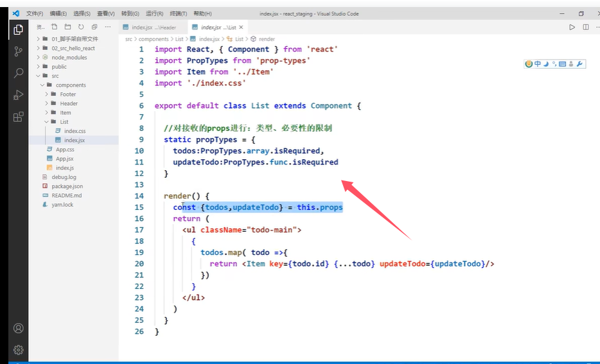
Task: Click the New Folder icon in Explorer
Action: pyautogui.click(x=67, y=27)
